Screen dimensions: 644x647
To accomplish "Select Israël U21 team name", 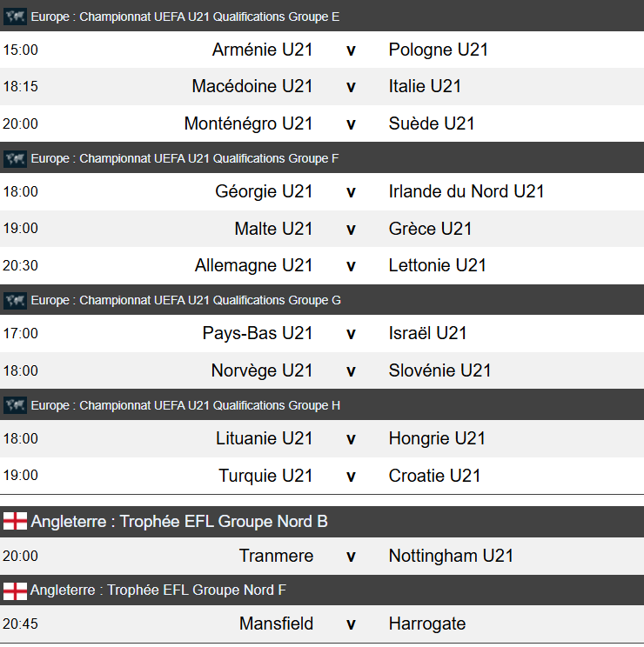I will pos(427,333).
